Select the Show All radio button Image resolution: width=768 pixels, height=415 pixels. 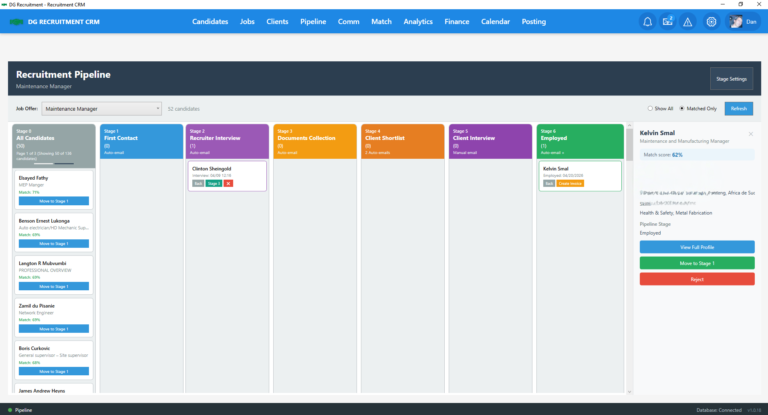tap(649, 108)
